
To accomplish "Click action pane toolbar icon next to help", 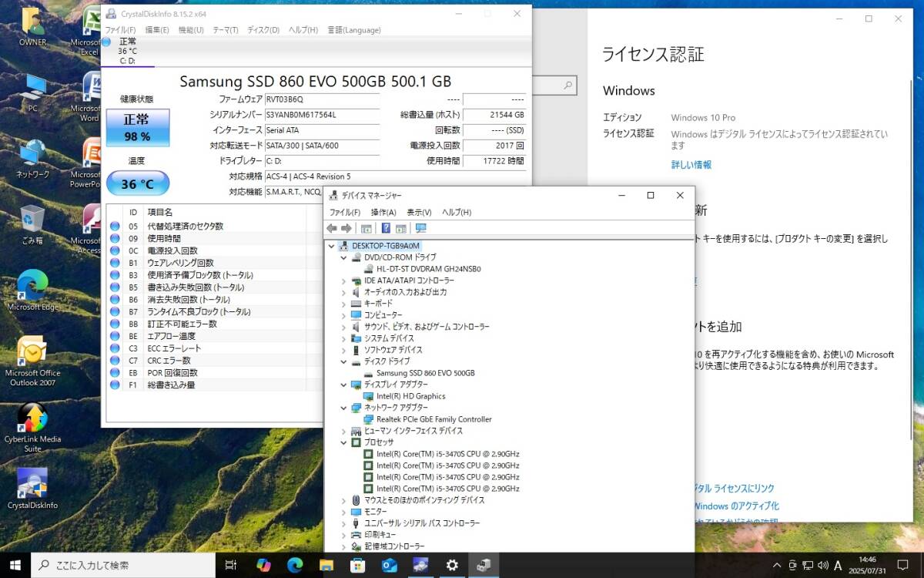I will [x=401, y=228].
